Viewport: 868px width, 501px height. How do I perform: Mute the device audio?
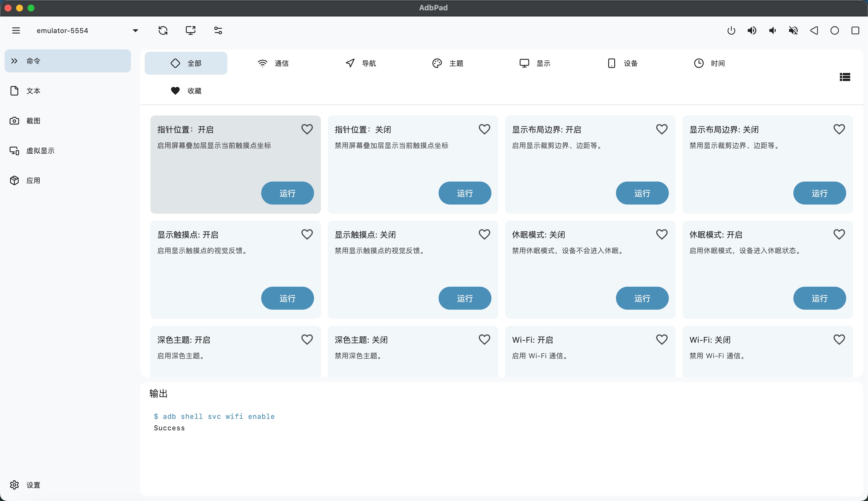(793, 31)
